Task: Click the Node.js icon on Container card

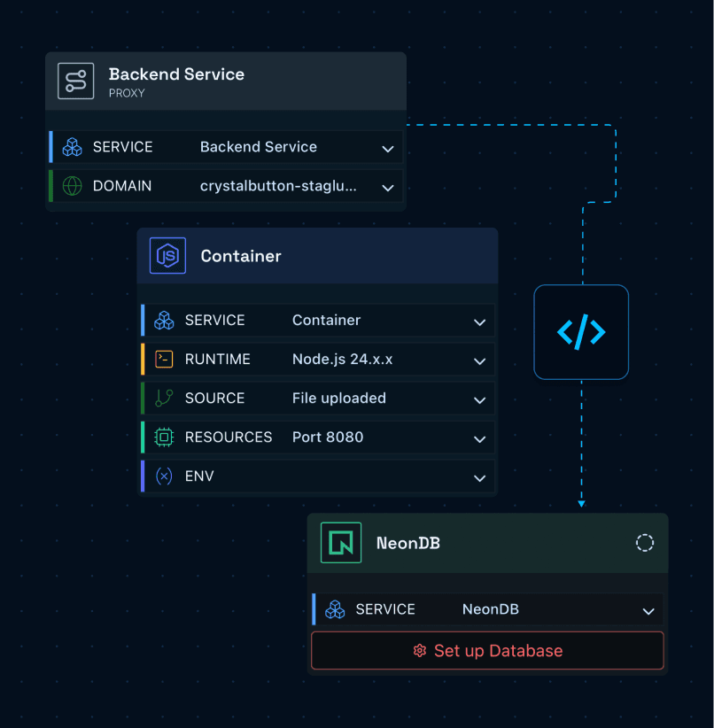Action: tap(167, 256)
